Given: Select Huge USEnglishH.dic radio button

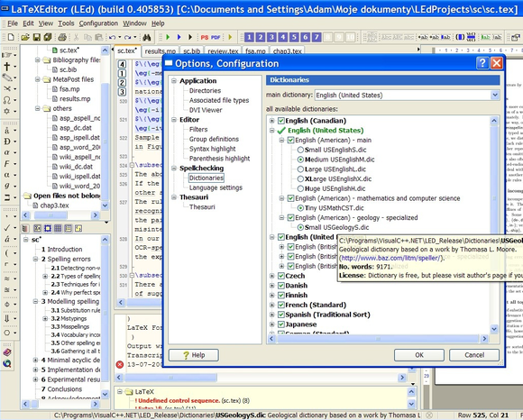Looking at the screenshot, I should [x=300, y=188].
